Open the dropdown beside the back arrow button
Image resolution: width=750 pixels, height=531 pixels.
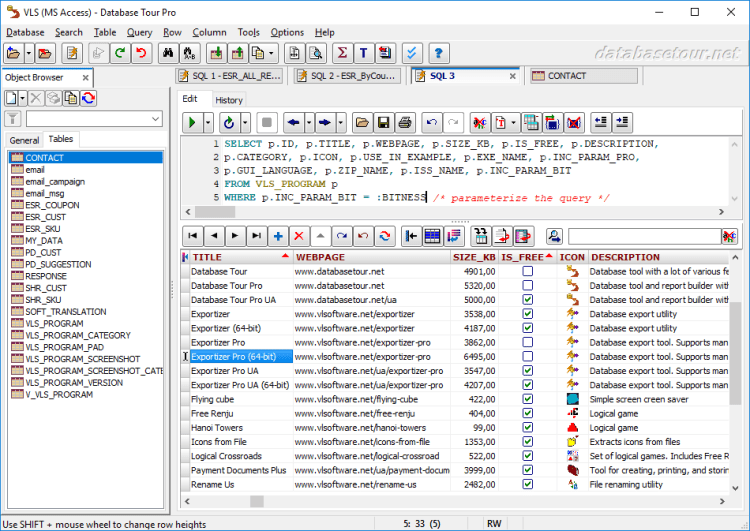(x=307, y=123)
